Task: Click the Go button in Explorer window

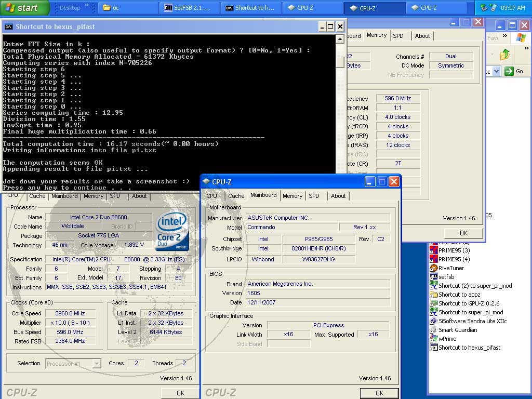Action: [514, 71]
